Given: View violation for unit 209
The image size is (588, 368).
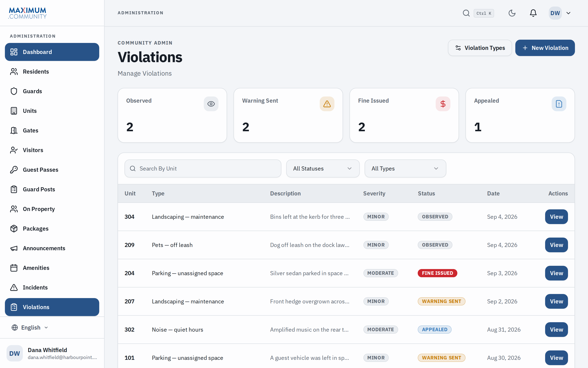Looking at the screenshot, I should click(556, 245).
